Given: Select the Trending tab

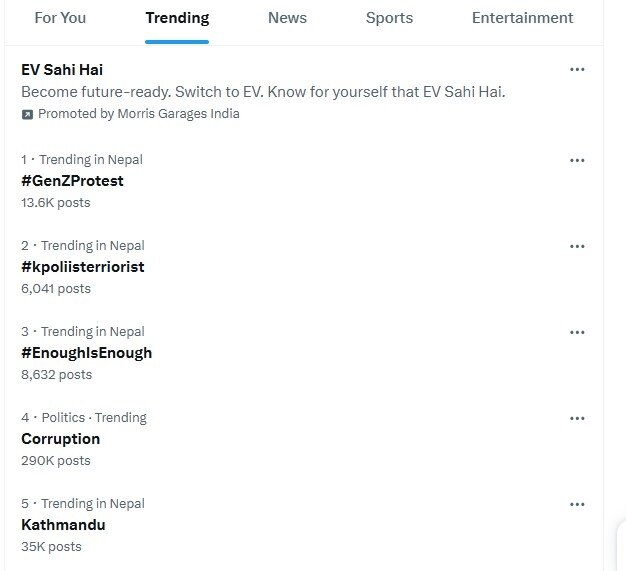Looking at the screenshot, I should tap(177, 18).
